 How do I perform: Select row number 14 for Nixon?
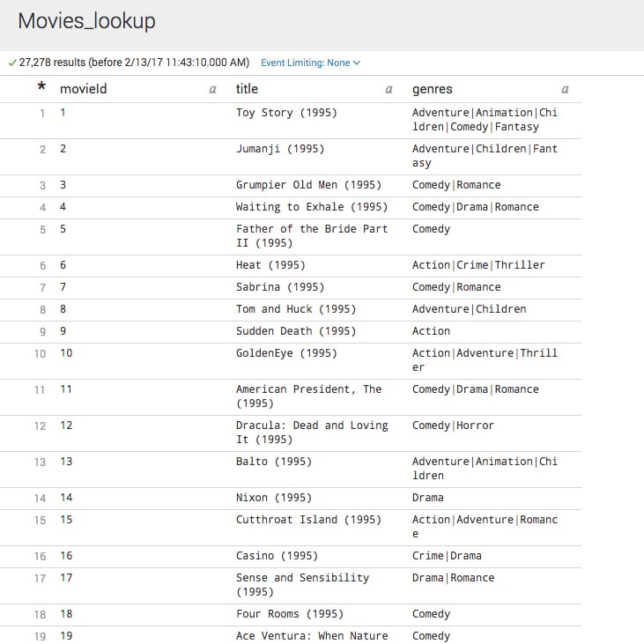40,498
